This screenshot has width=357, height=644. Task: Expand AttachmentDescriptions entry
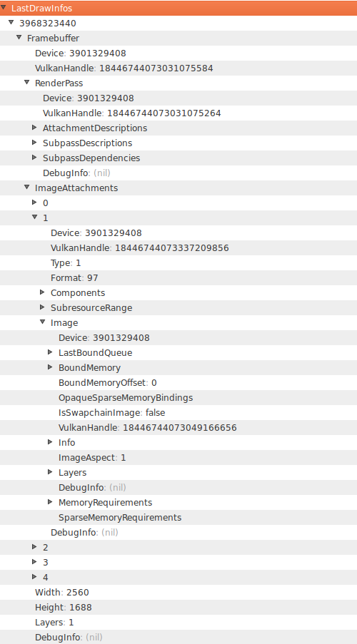pyautogui.click(x=34, y=128)
